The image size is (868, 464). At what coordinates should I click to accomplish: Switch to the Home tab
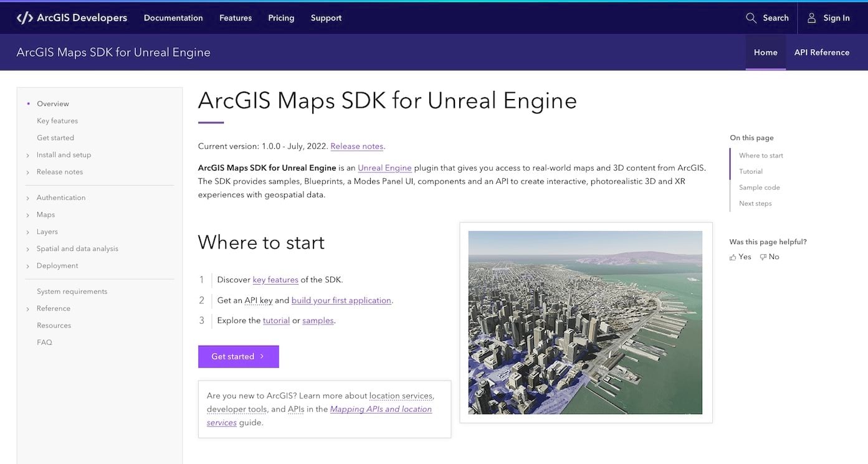(766, 52)
